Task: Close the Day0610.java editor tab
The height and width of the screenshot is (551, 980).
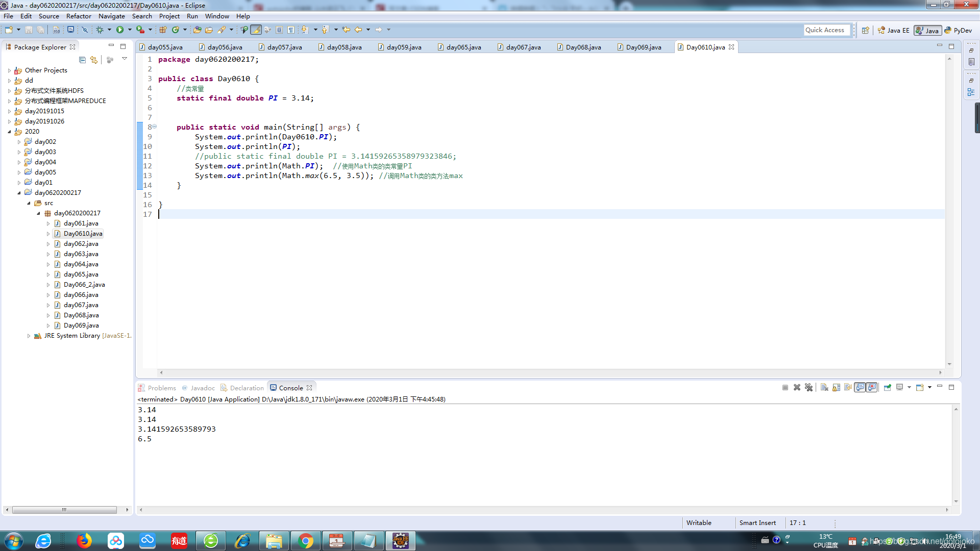Action: click(731, 47)
